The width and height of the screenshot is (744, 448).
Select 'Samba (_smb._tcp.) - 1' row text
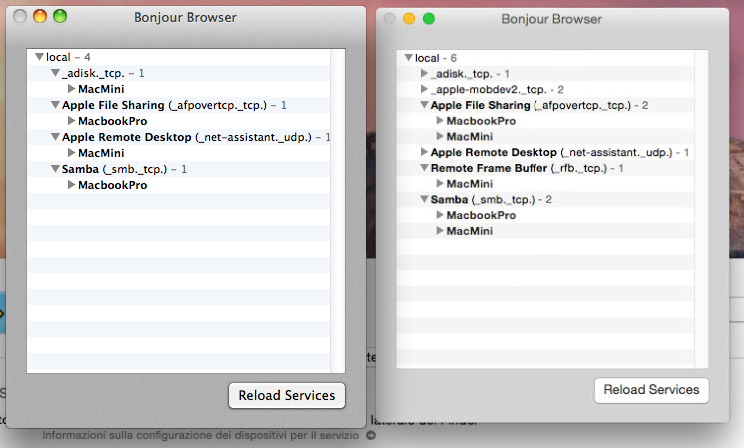[x=124, y=169]
